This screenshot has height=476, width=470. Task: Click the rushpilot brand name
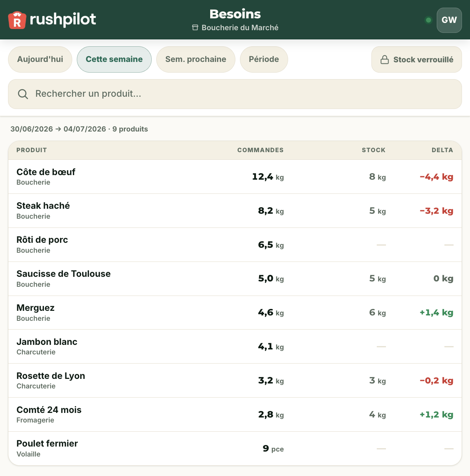pyautogui.click(x=63, y=19)
